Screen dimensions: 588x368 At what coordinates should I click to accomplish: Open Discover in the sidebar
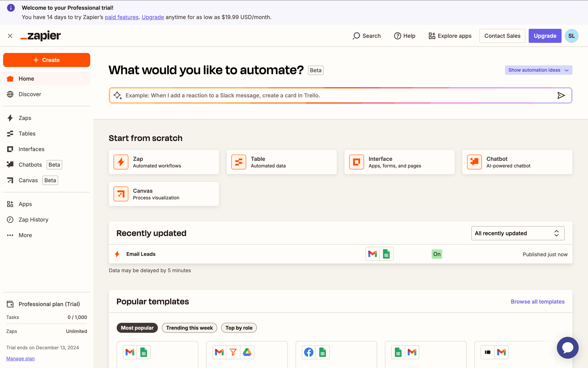tap(47, 94)
